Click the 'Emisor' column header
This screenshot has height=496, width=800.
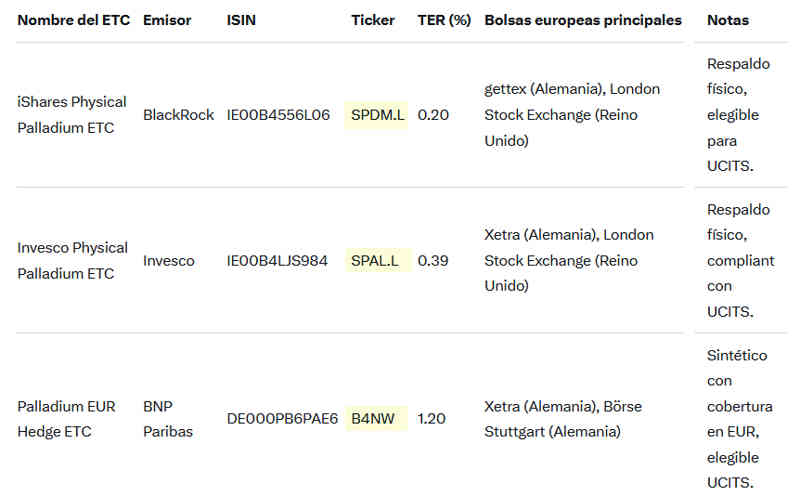pyautogui.click(x=165, y=20)
